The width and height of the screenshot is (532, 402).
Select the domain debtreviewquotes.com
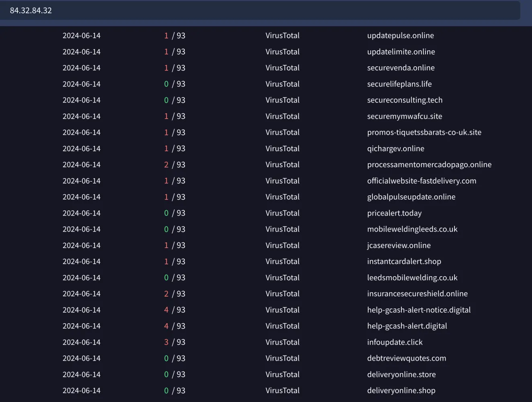click(x=407, y=358)
